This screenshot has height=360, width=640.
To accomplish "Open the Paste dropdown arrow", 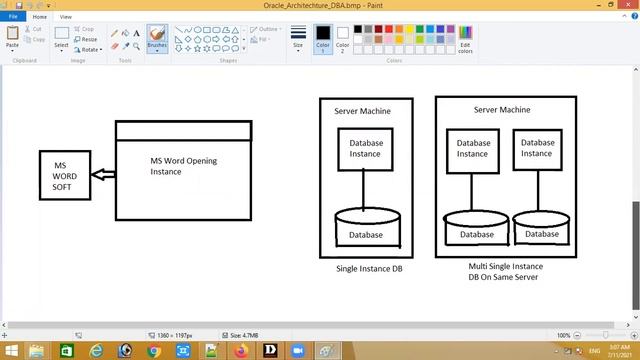I will click(x=12, y=51).
